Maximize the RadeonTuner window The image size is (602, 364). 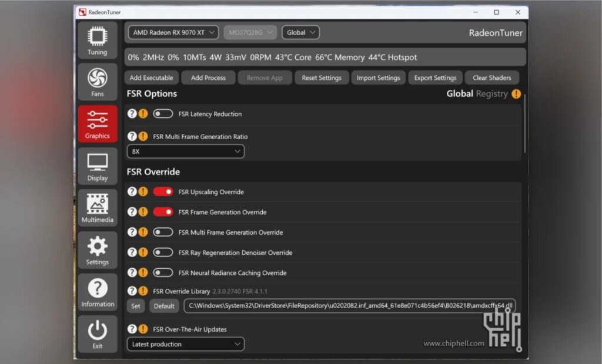(x=496, y=12)
